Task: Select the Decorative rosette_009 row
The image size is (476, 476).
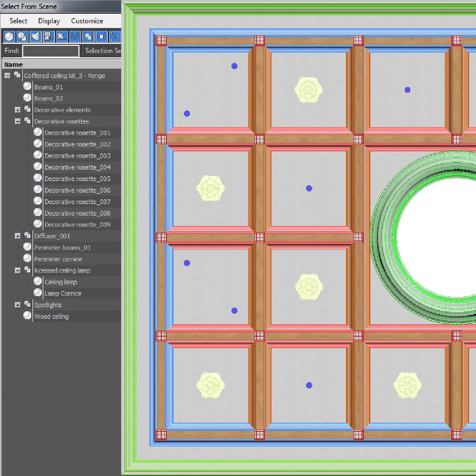Action: pos(77,225)
